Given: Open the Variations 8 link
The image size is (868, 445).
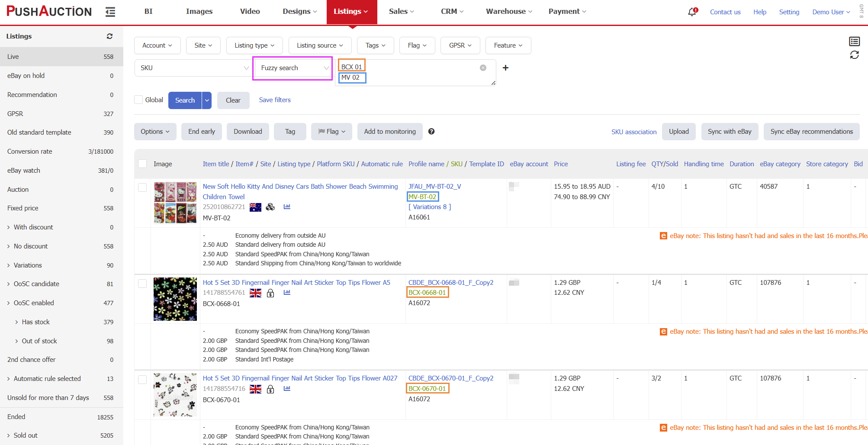Looking at the screenshot, I should [430, 207].
